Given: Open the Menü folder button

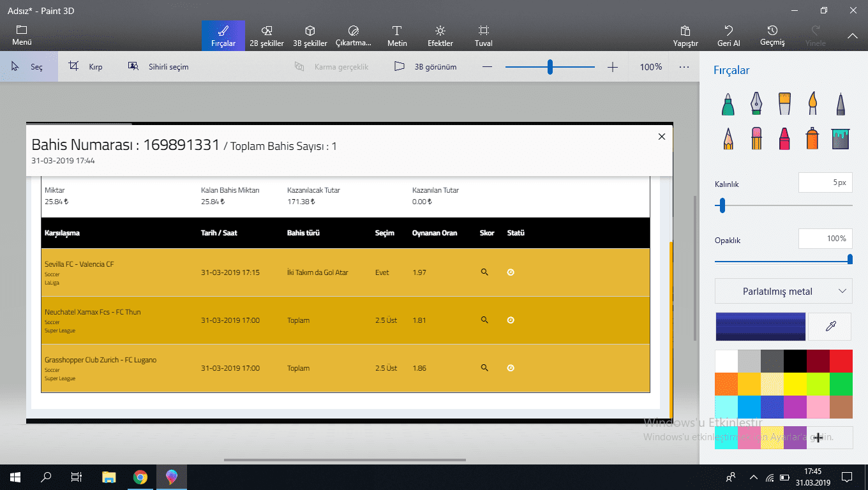Looking at the screenshot, I should (x=22, y=36).
